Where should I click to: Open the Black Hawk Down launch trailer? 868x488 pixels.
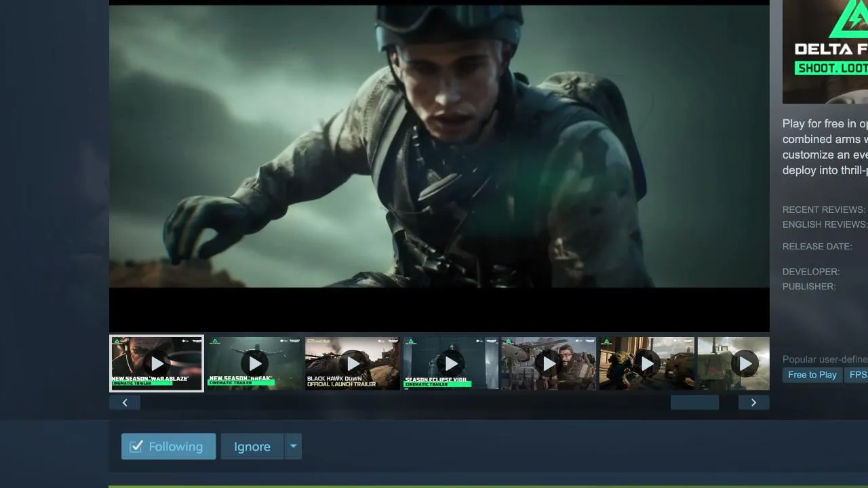pos(353,363)
